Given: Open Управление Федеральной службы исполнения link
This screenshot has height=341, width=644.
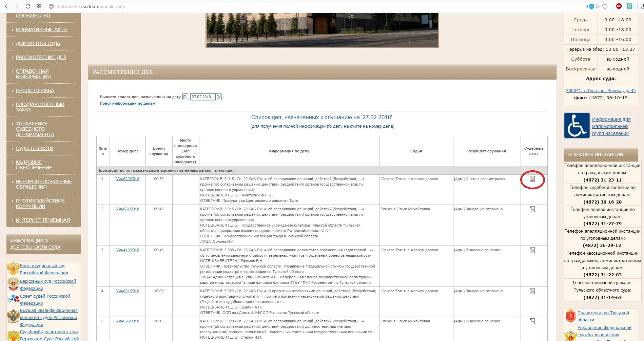Looking at the screenshot, I should tap(604, 331).
